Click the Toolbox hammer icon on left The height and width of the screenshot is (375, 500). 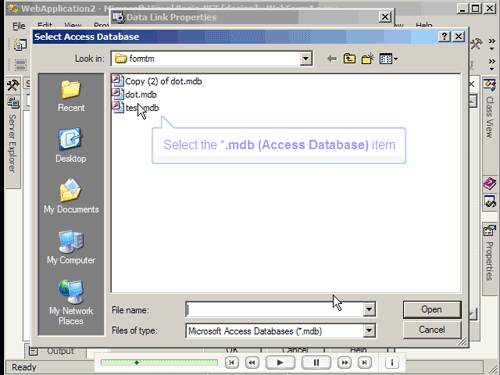(13, 86)
